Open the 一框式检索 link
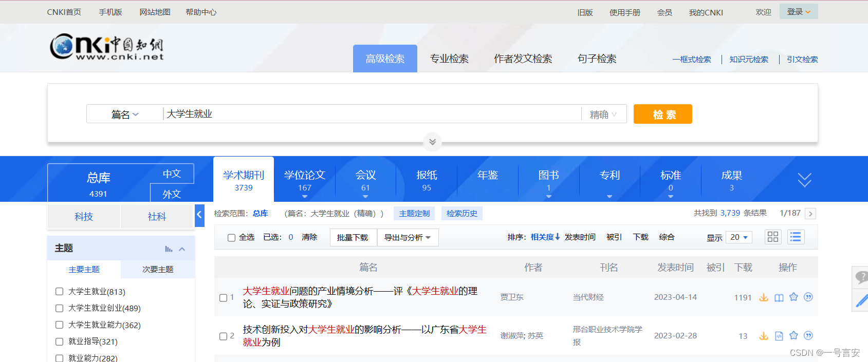The image size is (868, 362). click(692, 60)
